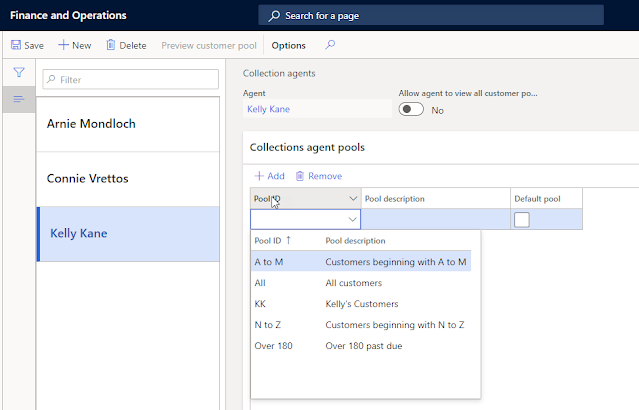Select the KK pool entry
Screen dimensions: 639x410
[361, 304]
